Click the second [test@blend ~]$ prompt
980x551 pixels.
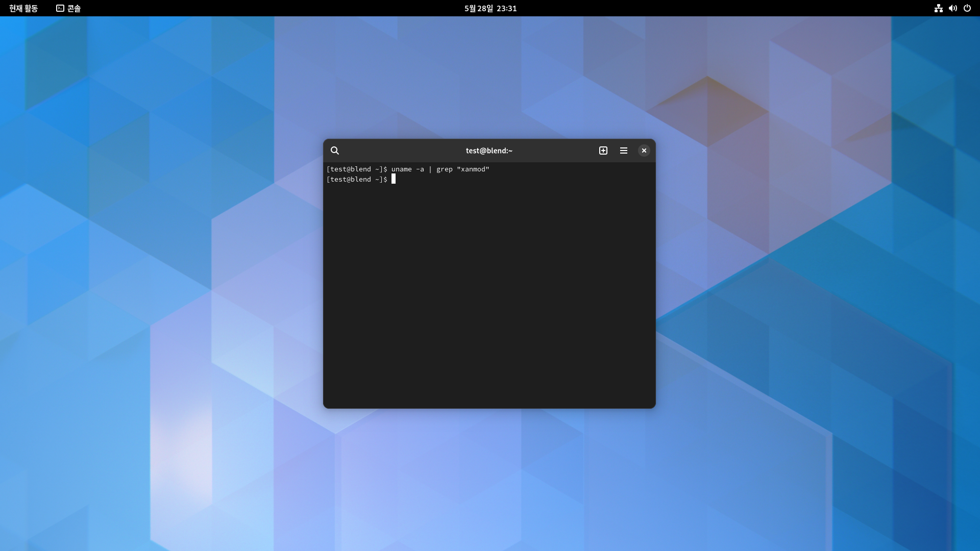357,180
